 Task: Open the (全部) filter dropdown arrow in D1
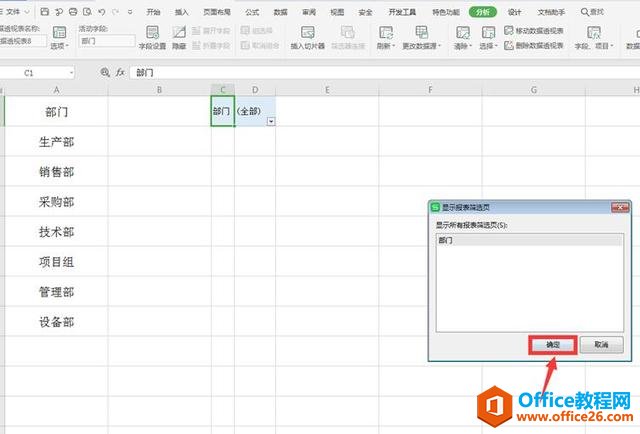(271, 121)
